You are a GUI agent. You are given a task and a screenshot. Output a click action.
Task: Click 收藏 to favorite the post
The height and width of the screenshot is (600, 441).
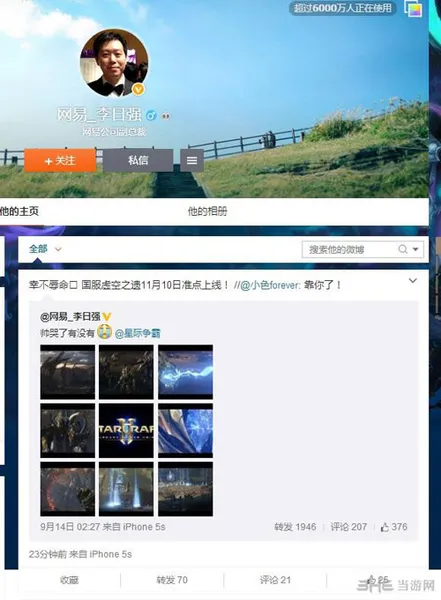(x=69, y=580)
